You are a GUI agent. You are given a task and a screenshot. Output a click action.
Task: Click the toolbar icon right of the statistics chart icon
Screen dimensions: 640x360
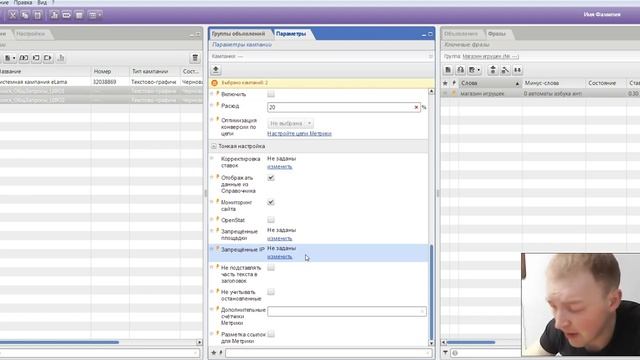[x=67, y=15]
